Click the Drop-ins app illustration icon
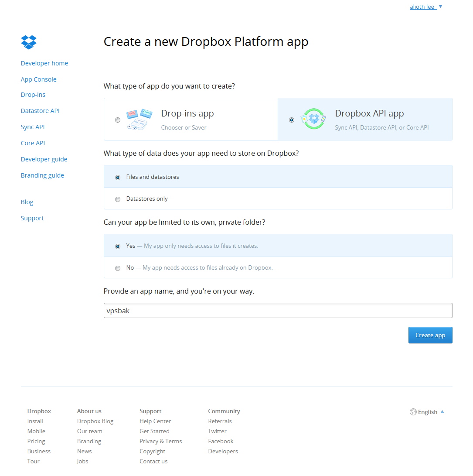 [x=139, y=119]
